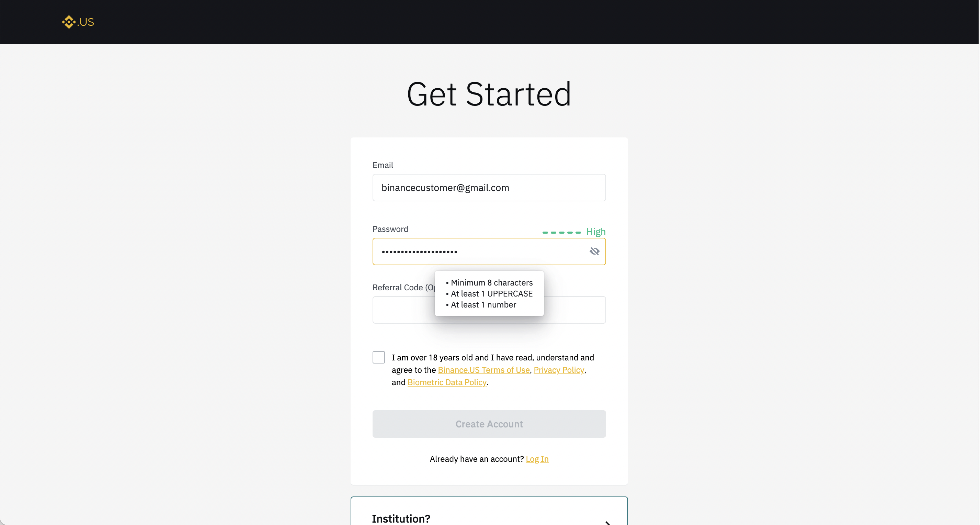
Task: Click the Get Started heading
Action: click(x=489, y=94)
